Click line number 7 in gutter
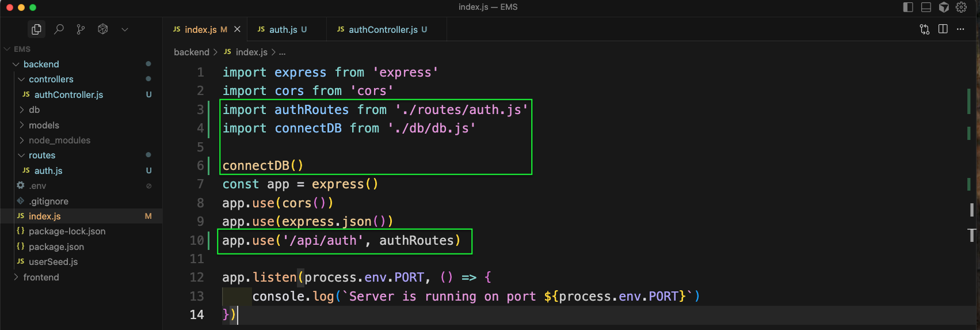 [x=200, y=184]
